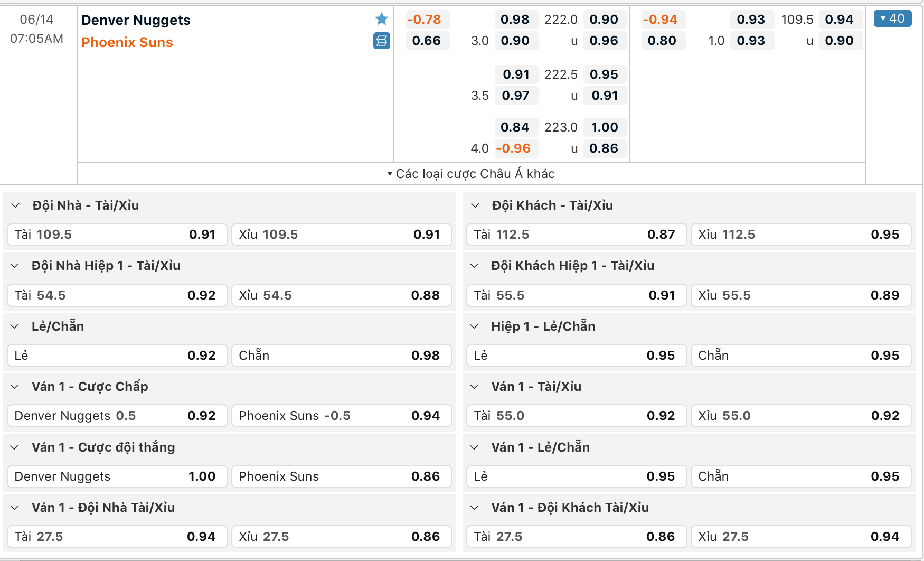Select Tài 109.5 home team odds 0.91
Image resolution: width=924 pixels, height=561 pixels.
pos(117,235)
